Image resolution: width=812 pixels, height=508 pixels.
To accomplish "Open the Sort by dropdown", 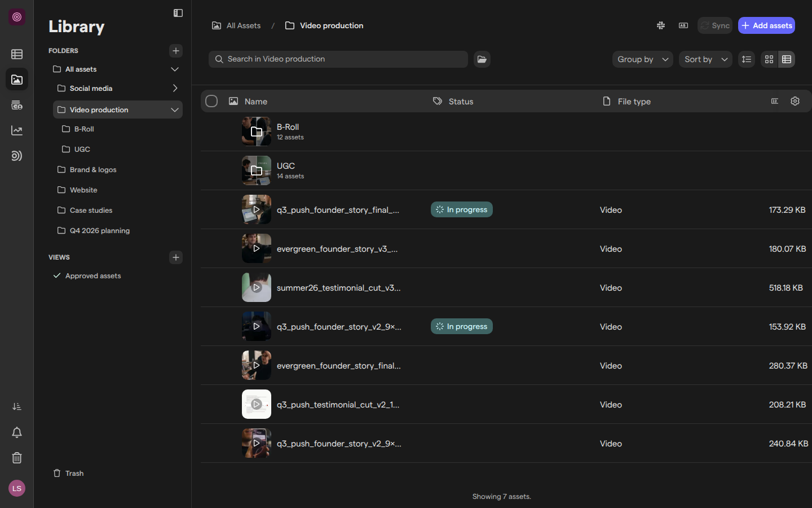I will coord(706,59).
